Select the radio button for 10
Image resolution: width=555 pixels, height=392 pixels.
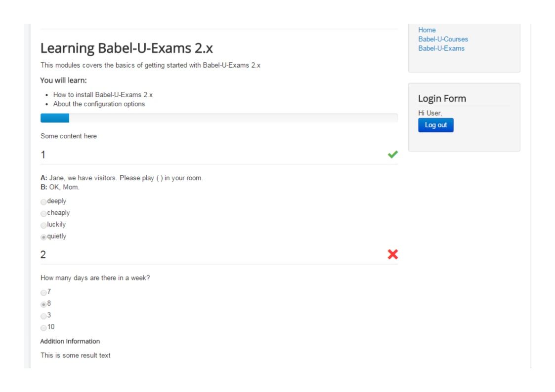43,328
